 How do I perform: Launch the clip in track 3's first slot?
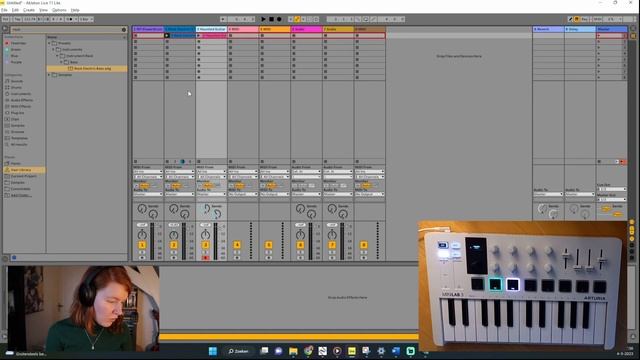pos(199,36)
